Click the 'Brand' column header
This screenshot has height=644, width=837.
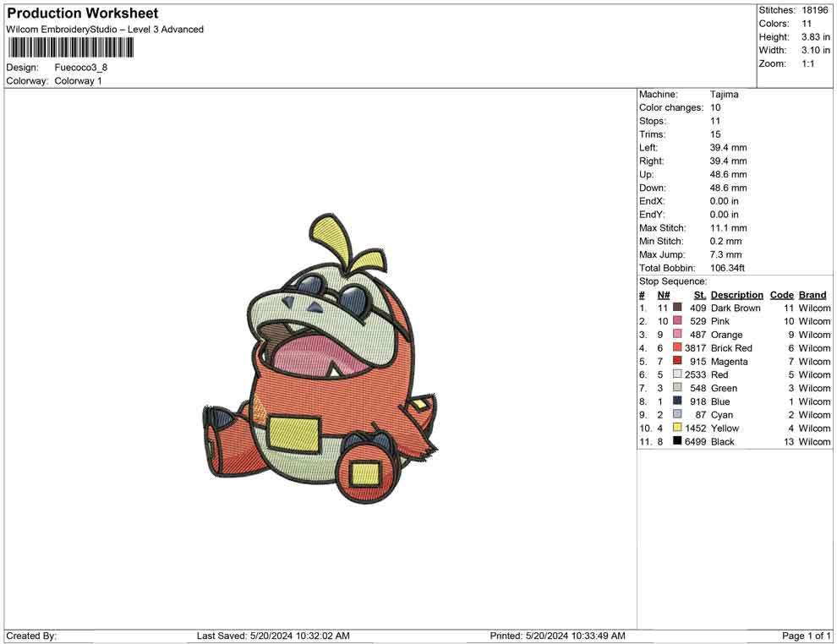[x=813, y=294]
